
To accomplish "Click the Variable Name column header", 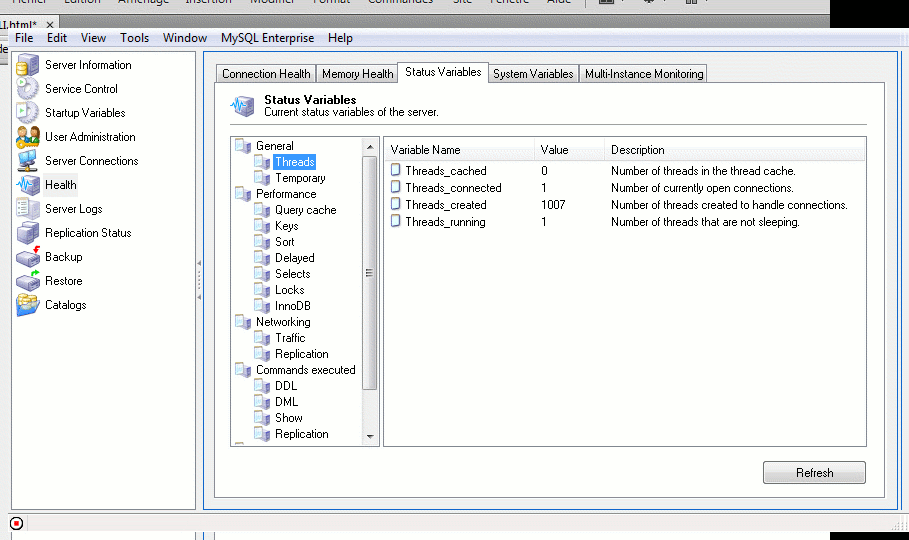I will pos(460,150).
